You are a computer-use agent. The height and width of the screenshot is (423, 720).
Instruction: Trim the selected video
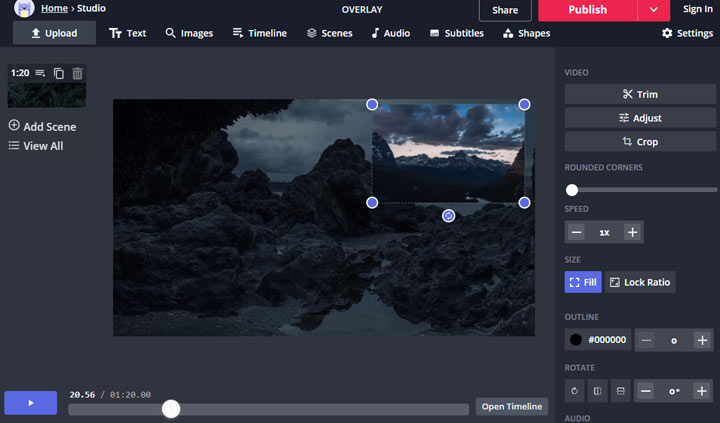click(x=640, y=94)
